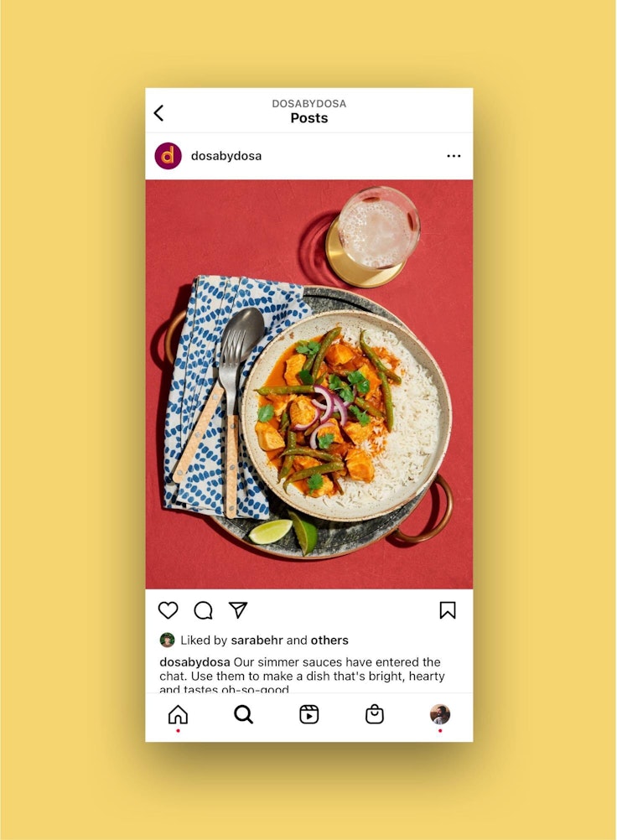Tap the back arrow in the header
Screen dimensions: 617x840
coord(158,113)
